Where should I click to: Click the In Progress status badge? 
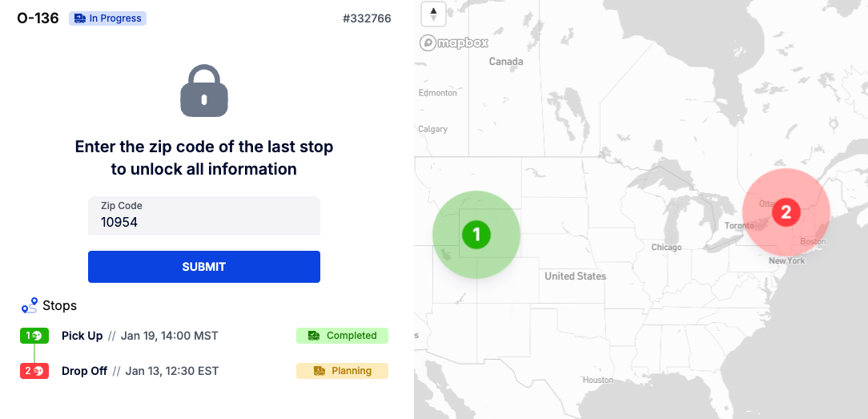point(107,18)
